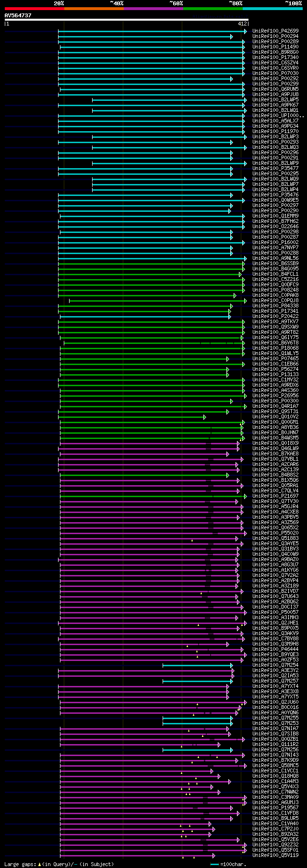Click the hit label UniRef100_P07465
This screenshot has width=307, height=868.
click(275, 359)
